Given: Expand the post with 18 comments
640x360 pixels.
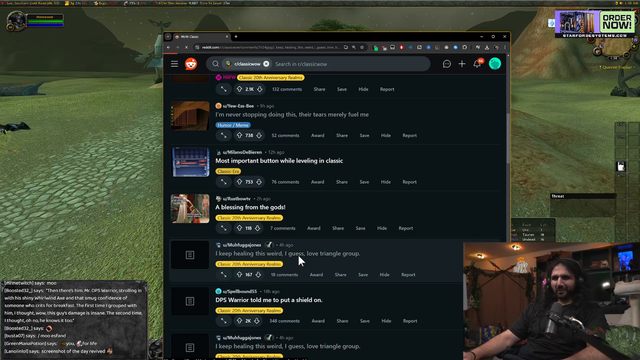Looking at the screenshot, I should [x=224, y=275].
